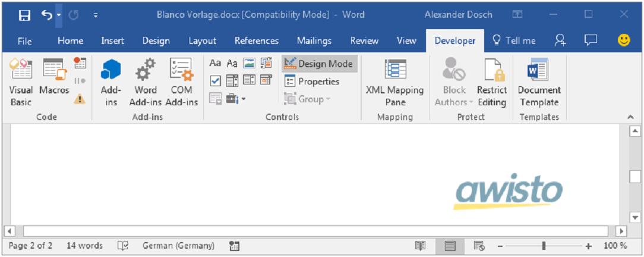Open Restrict Editing pane
The height and width of the screenshot is (257, 644).
pos(492,82)
